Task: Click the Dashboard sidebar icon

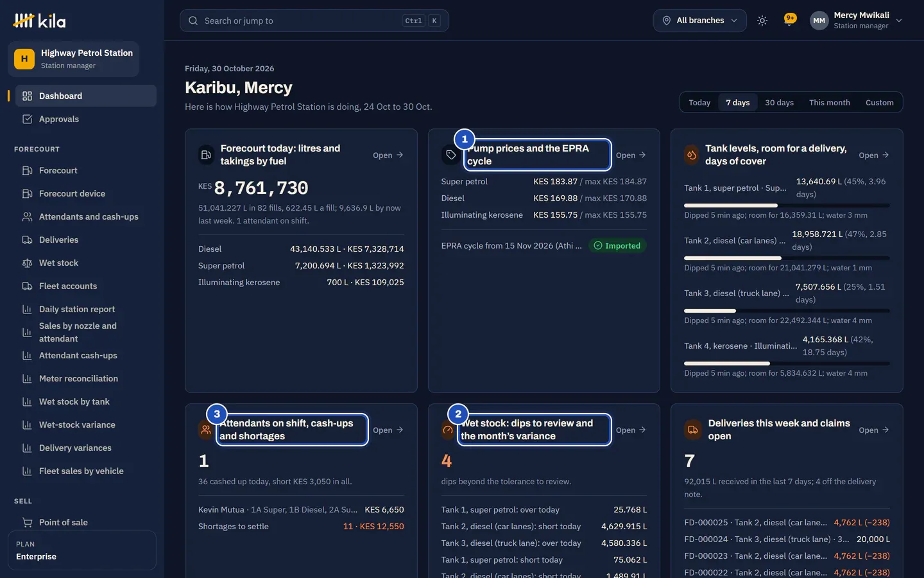Action: pyautogui.click(x=27, y=96)
